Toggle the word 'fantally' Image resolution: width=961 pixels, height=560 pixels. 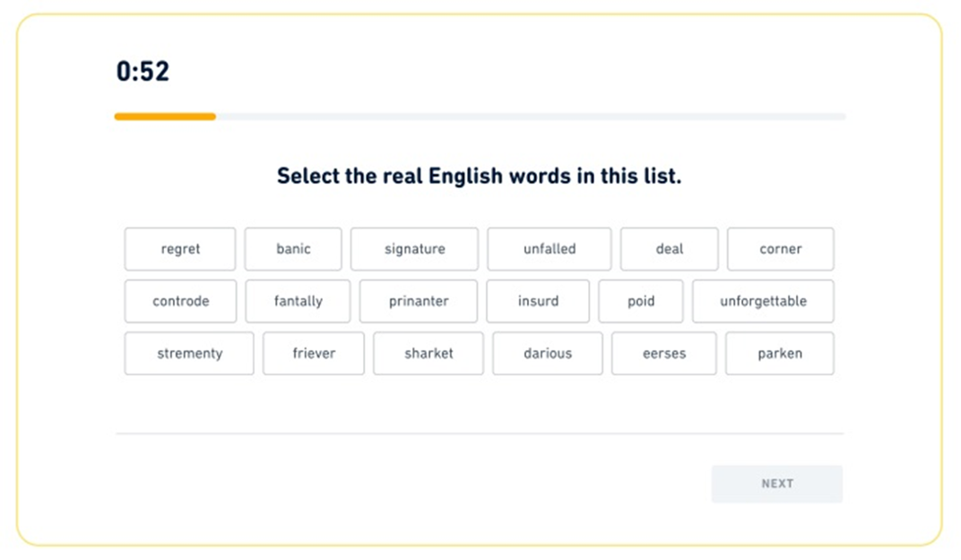point(298,301)
